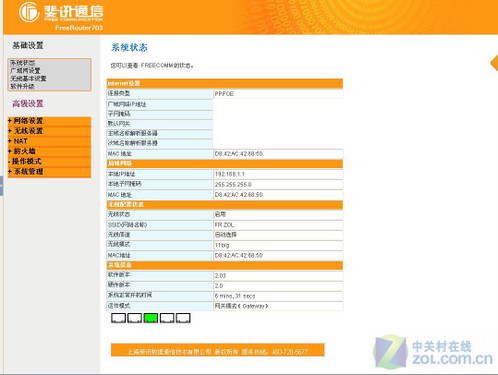Open the 软件升级 link
This screenshot has height=375, width=498.
(x=22, y=86)
